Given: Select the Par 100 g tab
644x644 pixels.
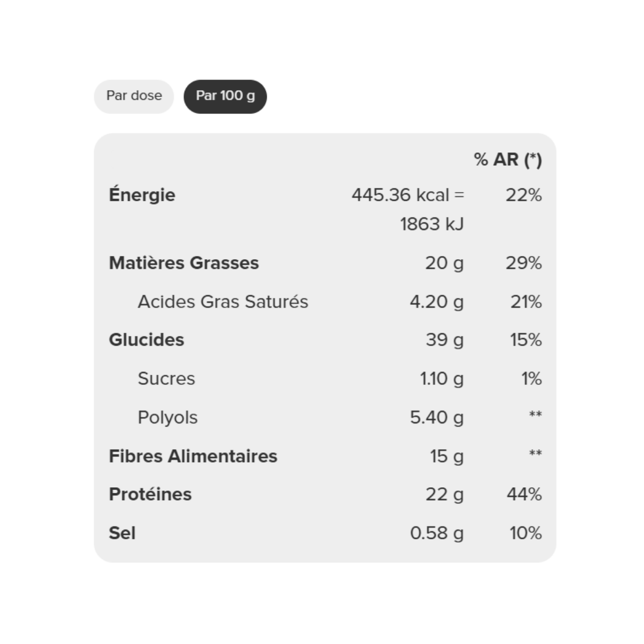Looking at the screenshot, I should pyautogui.click(x=225, y=97).
